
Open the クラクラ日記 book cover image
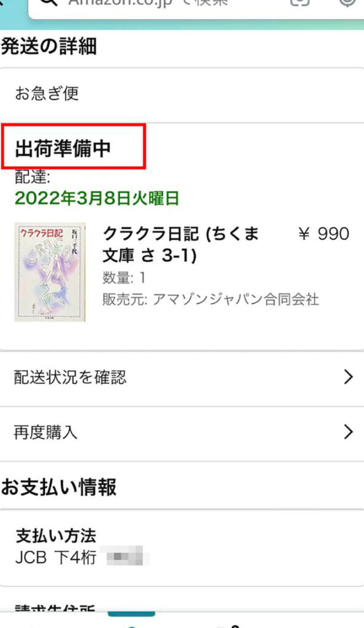pyautogui.click(x=50, y=272)
